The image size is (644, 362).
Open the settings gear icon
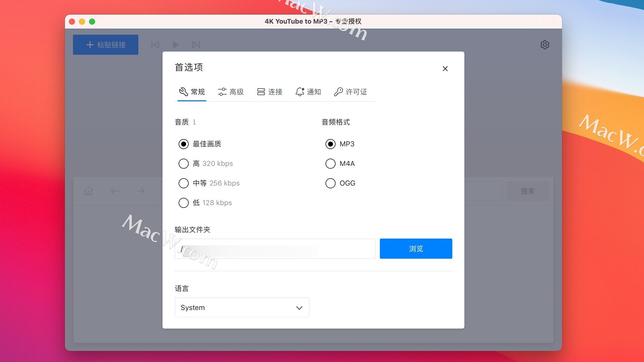(545, 45)
